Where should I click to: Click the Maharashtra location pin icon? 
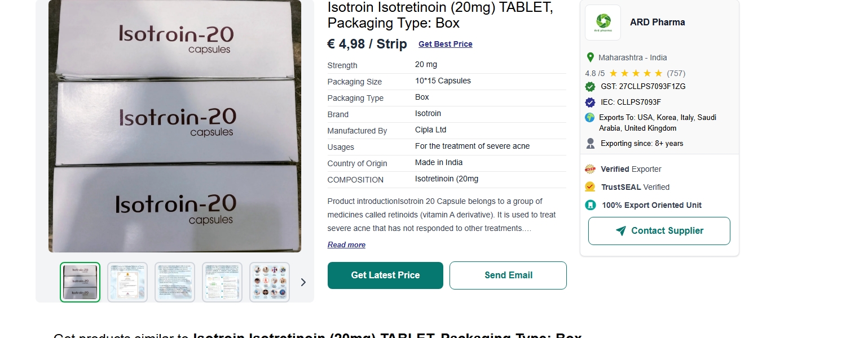(591, 57)
